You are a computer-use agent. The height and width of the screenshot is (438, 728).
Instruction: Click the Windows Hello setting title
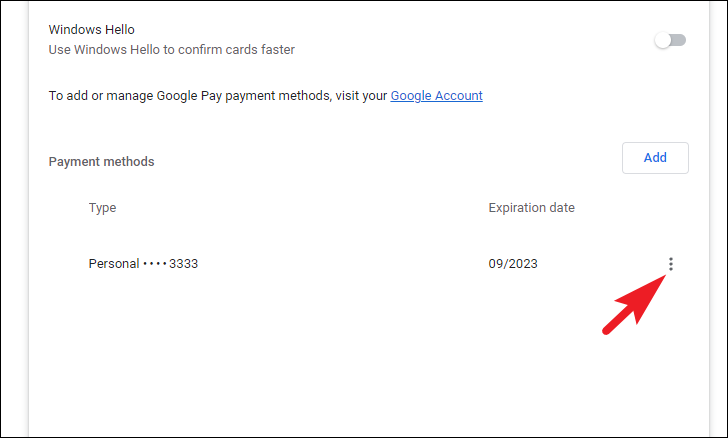[94, 31]
